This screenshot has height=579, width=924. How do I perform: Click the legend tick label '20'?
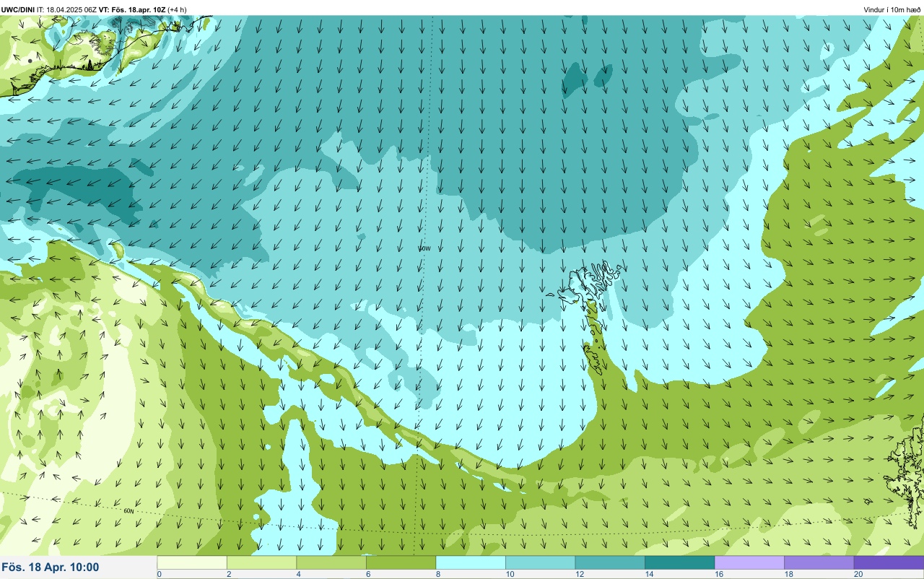point(857,574)
